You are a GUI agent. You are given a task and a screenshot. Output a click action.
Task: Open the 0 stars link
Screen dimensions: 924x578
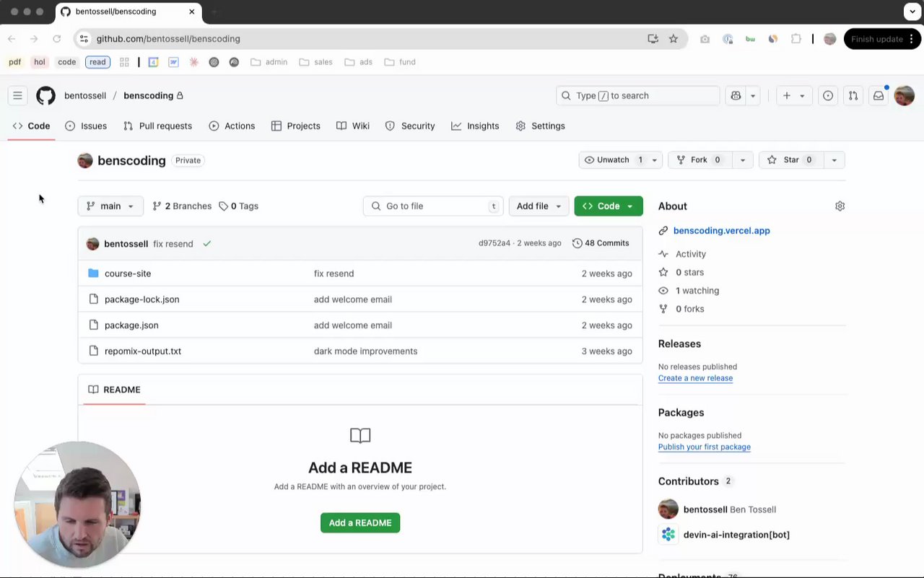(689, 272)
